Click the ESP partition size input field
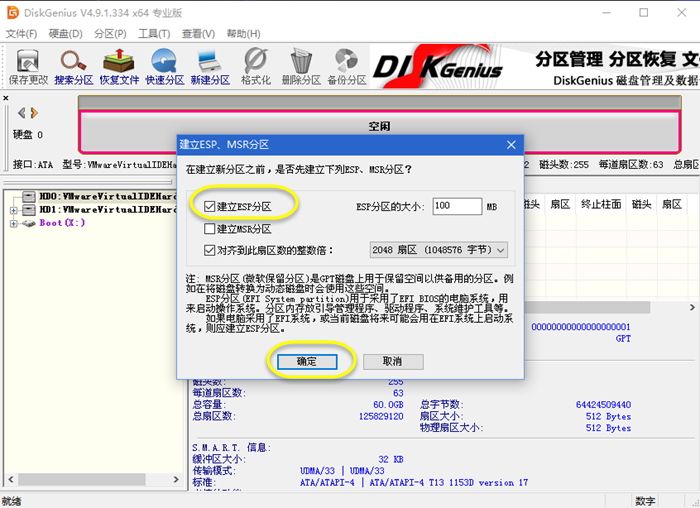Image resolution: width=700 pixels, height=508 pixels. click(x=457, y=206)
